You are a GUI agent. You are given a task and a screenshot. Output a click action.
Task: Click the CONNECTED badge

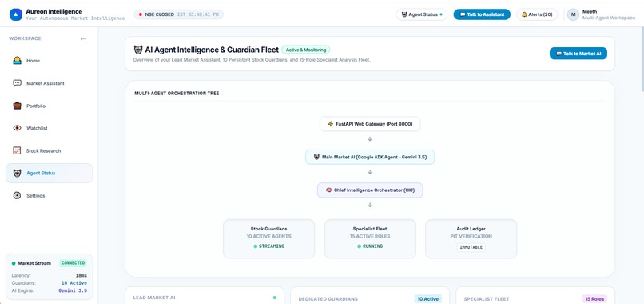pos(73,263)
